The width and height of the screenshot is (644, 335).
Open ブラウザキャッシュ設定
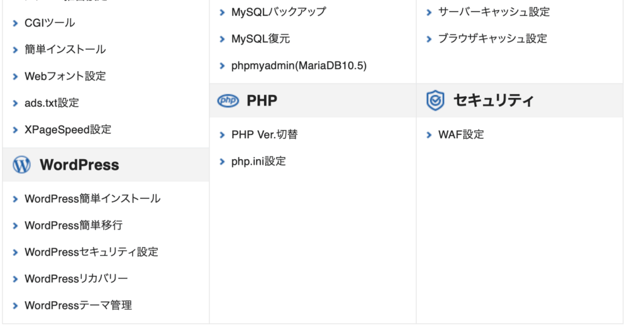click(x=492, y=38)
